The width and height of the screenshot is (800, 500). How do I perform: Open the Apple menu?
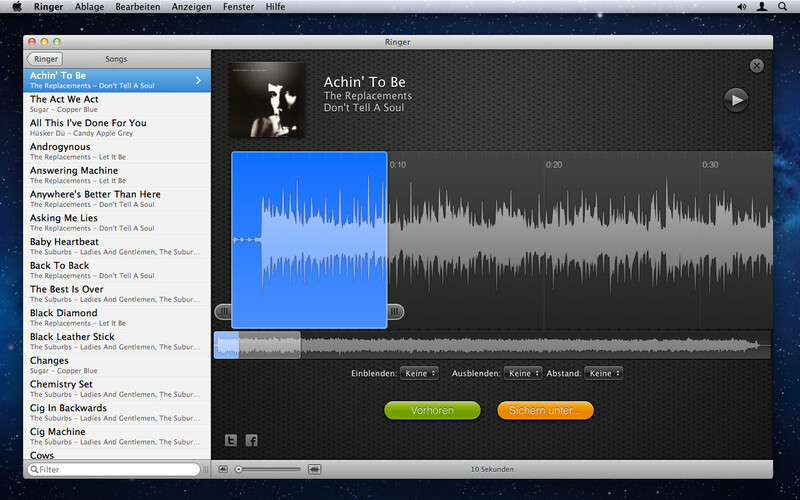click(x=17, y=7)
